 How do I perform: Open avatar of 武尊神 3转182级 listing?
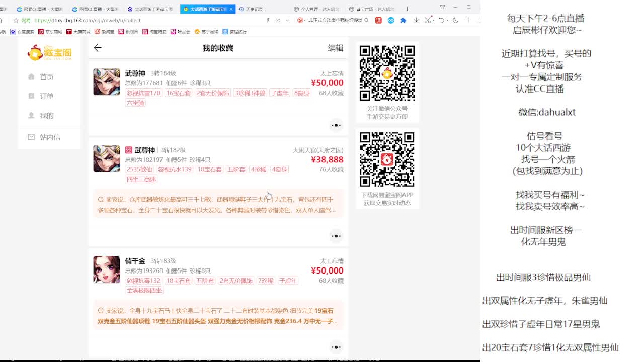click(107, 158)
